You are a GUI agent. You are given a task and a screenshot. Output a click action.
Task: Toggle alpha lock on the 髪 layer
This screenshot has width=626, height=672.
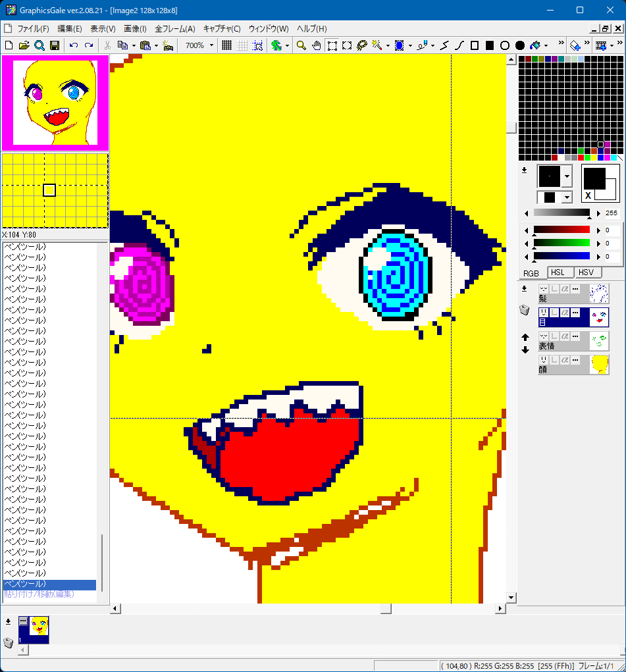pos(565,290)
